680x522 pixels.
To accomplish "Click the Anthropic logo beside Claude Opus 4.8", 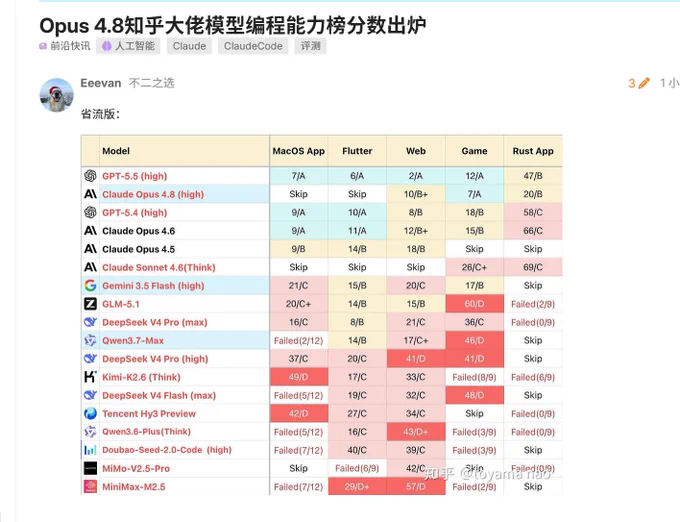I will 90,194.
